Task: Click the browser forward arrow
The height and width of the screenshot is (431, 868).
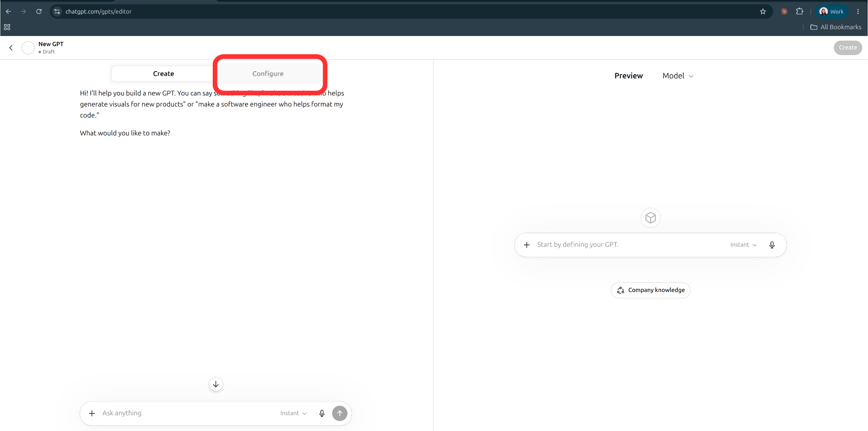Action: [24, 11]
